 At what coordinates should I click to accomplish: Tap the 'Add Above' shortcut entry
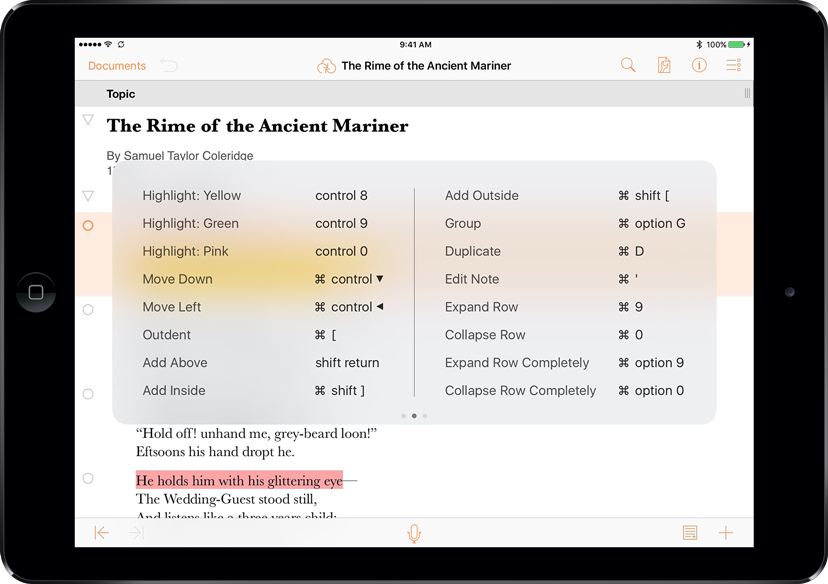[175, 363]
